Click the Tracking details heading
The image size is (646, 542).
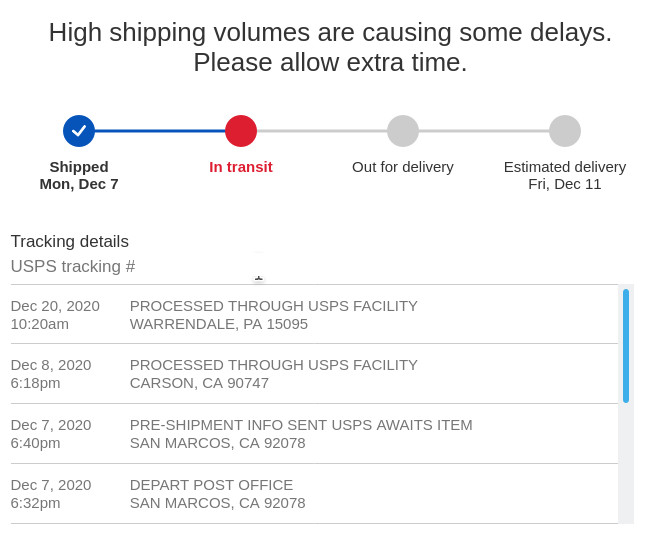pos(70,241)
